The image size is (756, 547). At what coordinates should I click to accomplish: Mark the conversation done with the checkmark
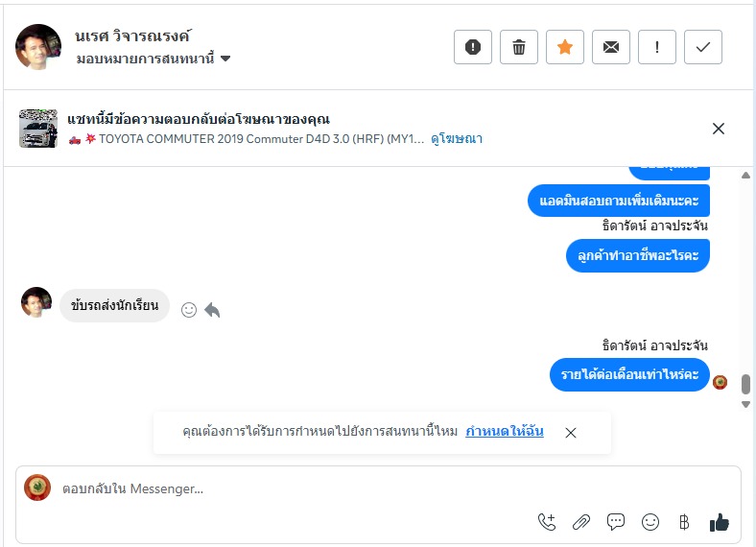(x=702, y=47)
